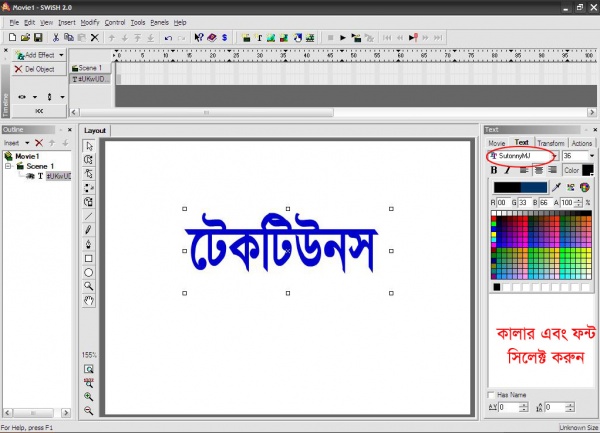The height and width of the screenshot is (433, 600).
Task: Undo the last action in the toolbar
Action: 168,38
